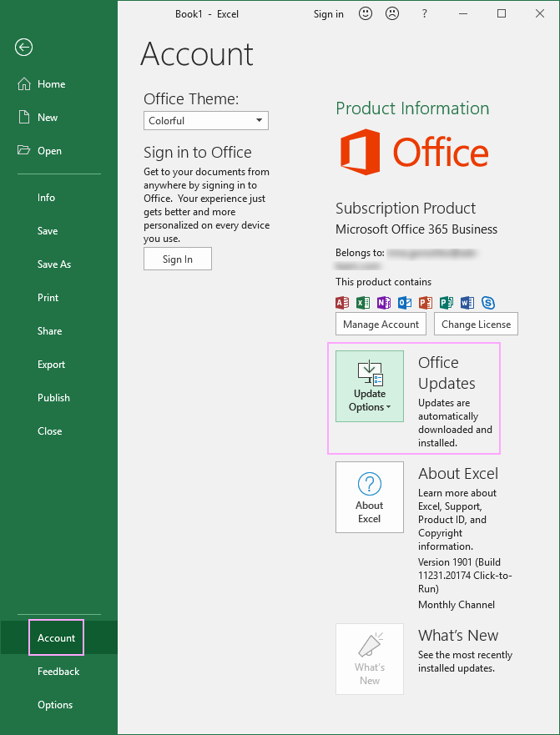This screenshot has height=735, width=560.
Task: Click Change License button
Action: point(476,324)
